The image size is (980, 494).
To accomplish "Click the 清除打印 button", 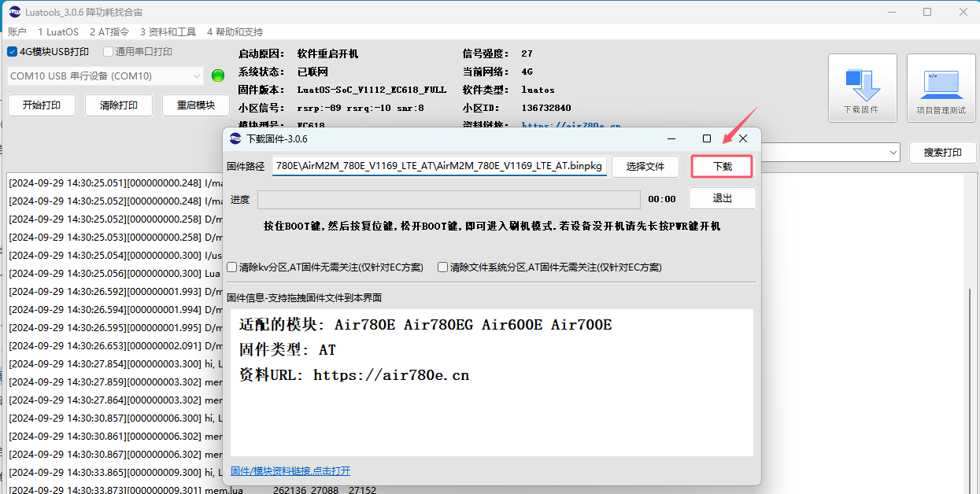I will (x=119, y=105).
